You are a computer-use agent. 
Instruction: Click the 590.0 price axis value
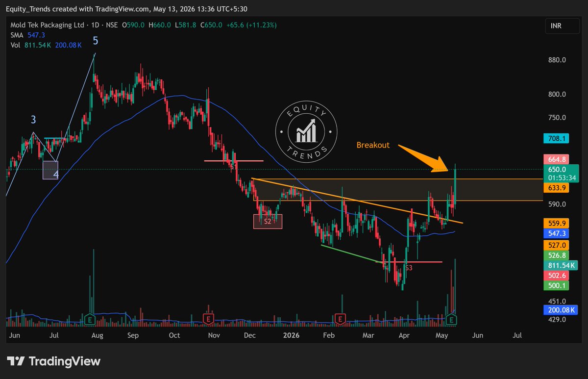pyautogui.click(x=558, y=204)
